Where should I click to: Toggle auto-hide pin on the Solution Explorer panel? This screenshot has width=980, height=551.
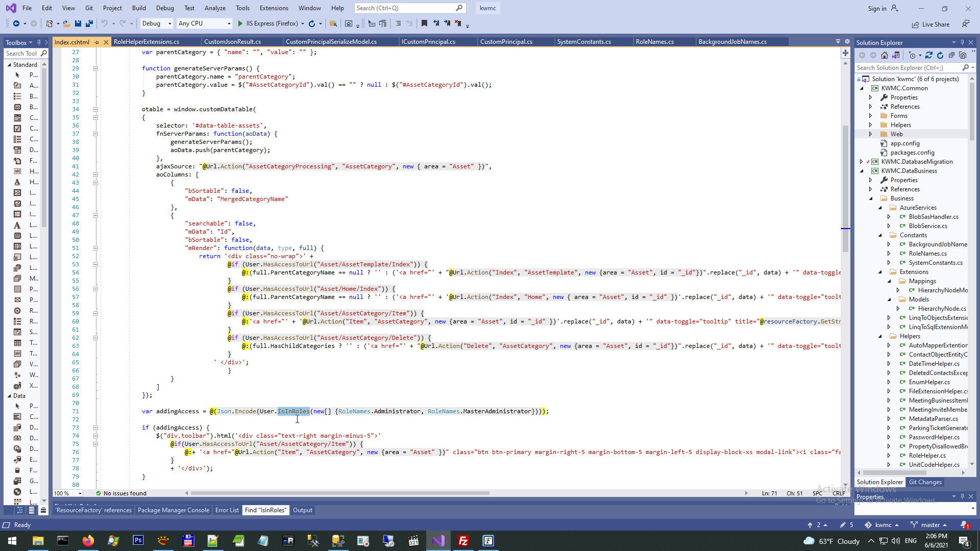coord(962,43)
